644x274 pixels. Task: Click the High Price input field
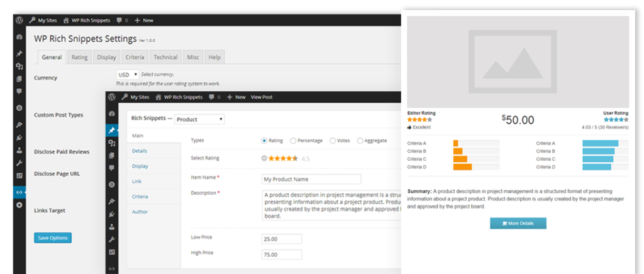(282, 254)
